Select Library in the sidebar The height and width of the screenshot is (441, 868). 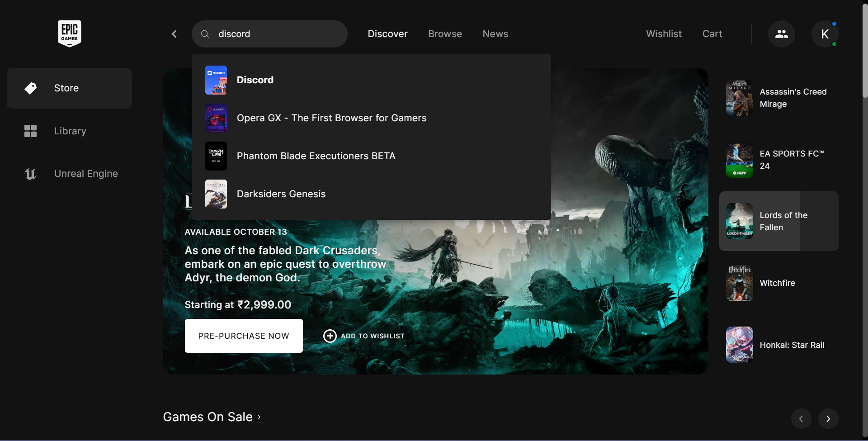tap(70, 131)
